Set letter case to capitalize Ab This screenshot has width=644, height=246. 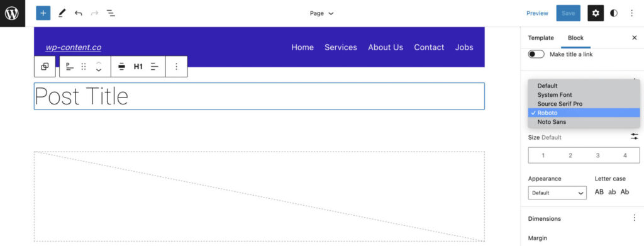tap(625, 192)
